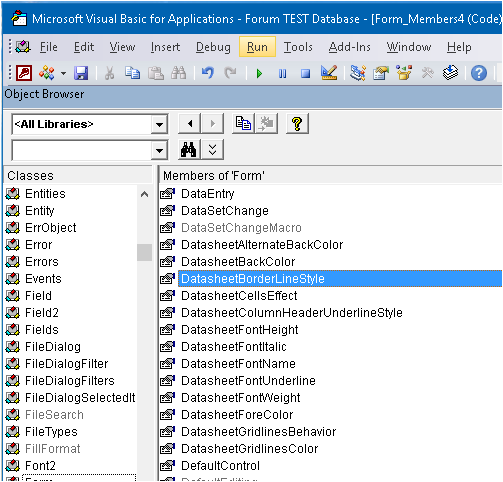Click the Copy toolbar icon
503x482 pixels.
[132, 73]
